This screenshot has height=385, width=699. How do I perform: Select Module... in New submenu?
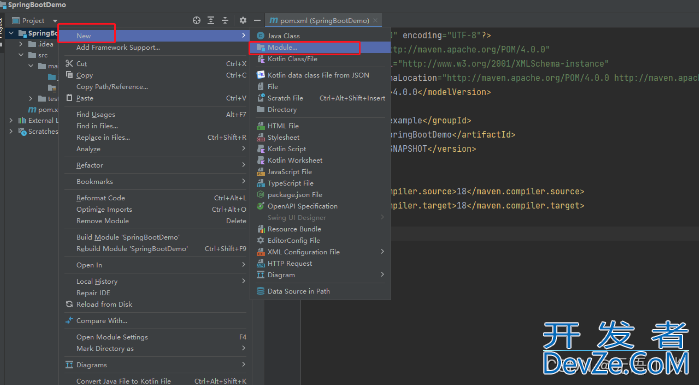pos(321,47)
